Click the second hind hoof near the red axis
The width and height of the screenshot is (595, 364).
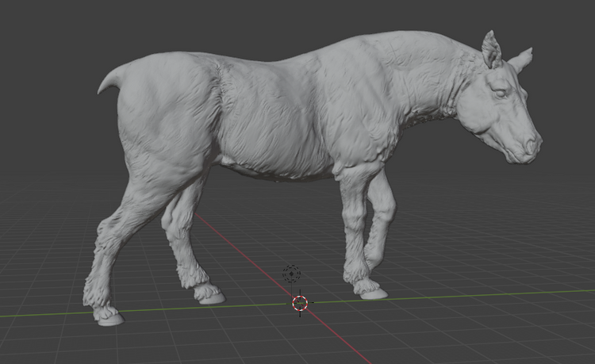click(209, 297)
